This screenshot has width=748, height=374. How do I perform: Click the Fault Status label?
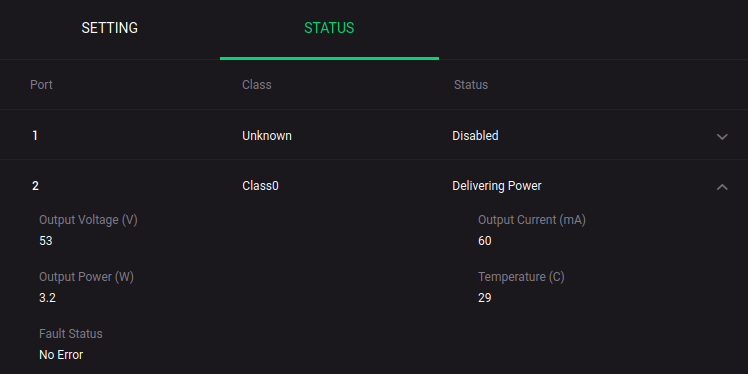[x=71, y=333]
